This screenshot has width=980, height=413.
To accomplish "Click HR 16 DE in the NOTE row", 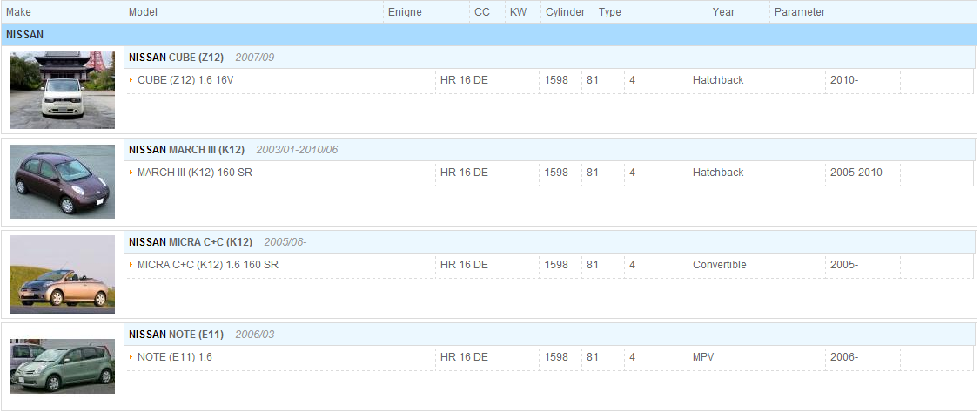I will point(464,356).
